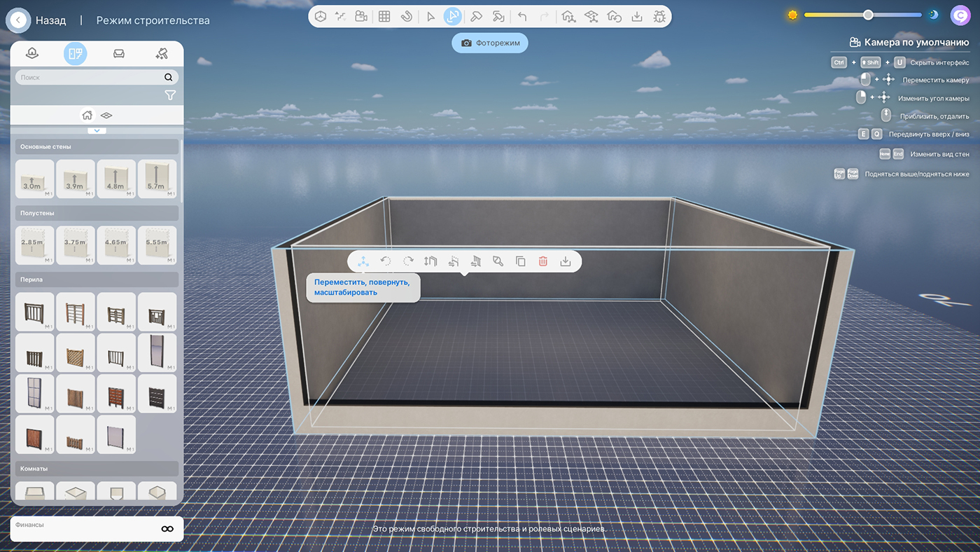Select the 3.0m main wall
The width and height of the screenshot is (980, 552).
(35, 179)
